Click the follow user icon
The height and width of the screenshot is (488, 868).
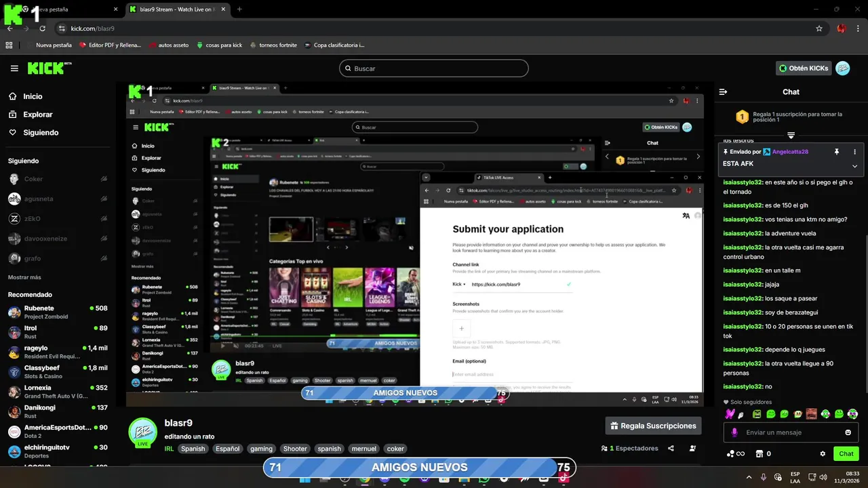point(692,448)
